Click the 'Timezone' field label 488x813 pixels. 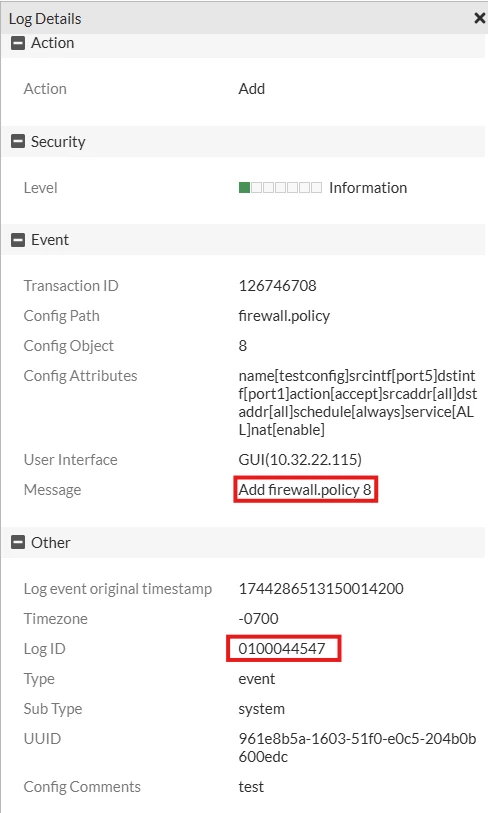point(55,619)
